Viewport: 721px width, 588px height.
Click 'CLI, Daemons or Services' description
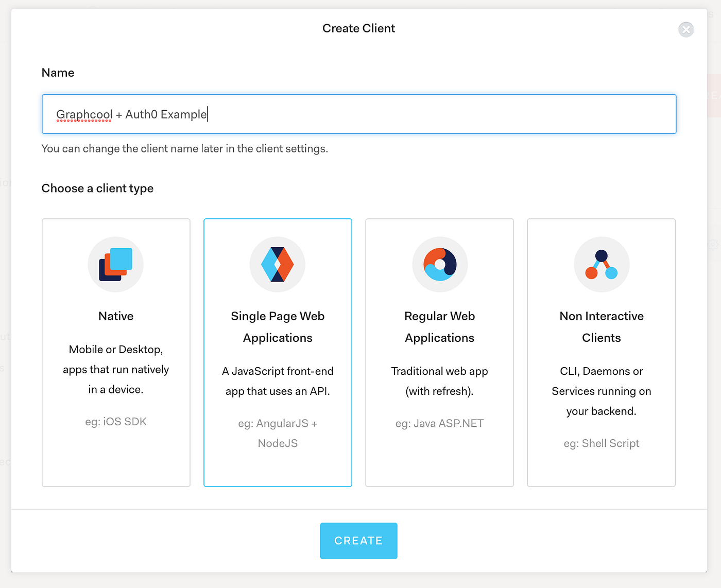tap(602, 391)
